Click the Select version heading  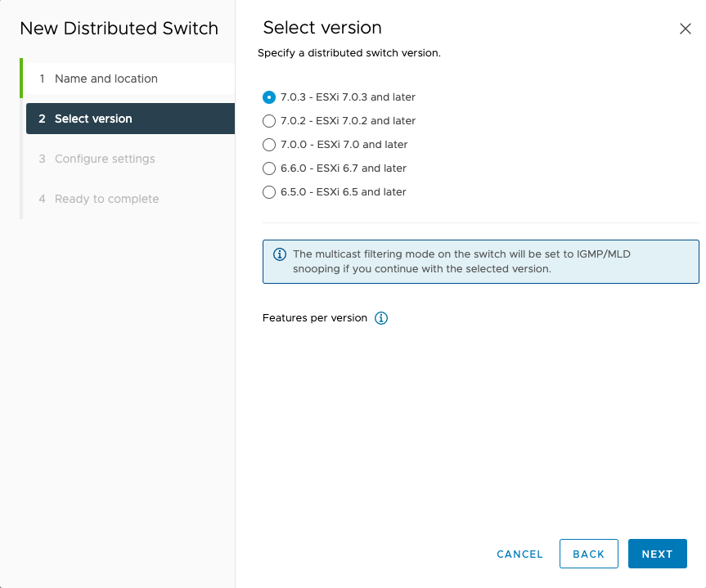coord(322,28)
